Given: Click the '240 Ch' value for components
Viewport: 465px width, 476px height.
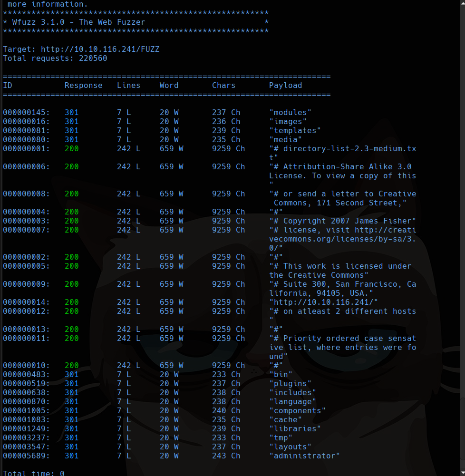Looking at the screenshot, I should pyautogui.click(x=226, y=410).
